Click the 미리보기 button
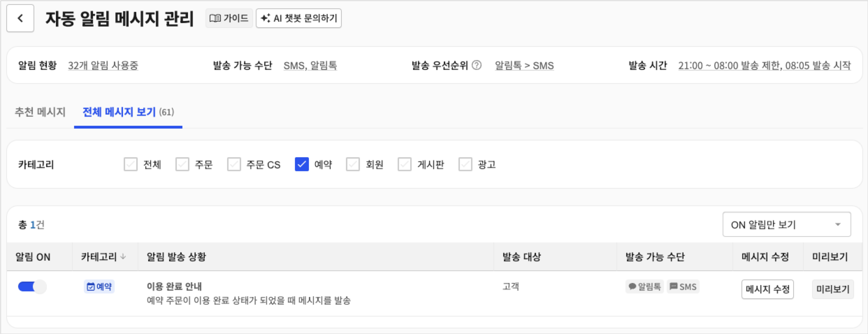 [x=833, y=289]
